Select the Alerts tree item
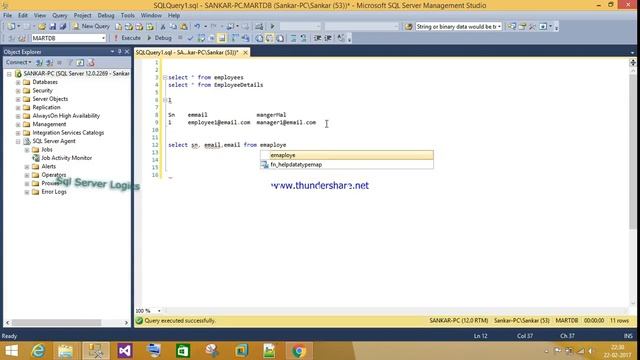Viewport: 640px width, 360px height. [x=49, y=167]
